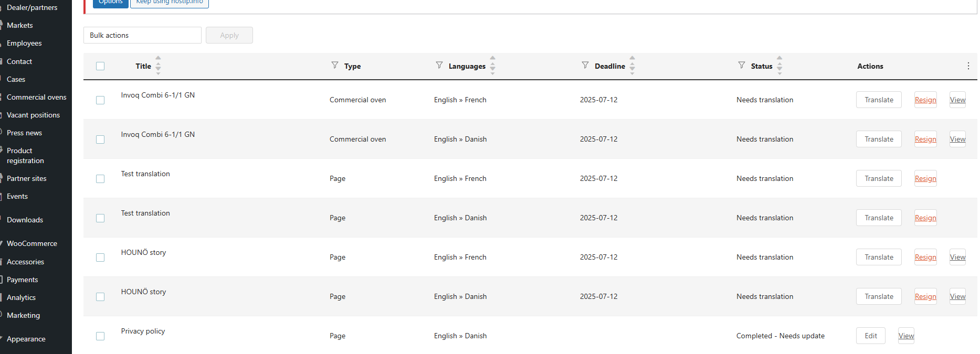Resign from Test translation Danish job
Image resolution: width=980 pixels, height=354 pixels.
[x=925, y=218]
